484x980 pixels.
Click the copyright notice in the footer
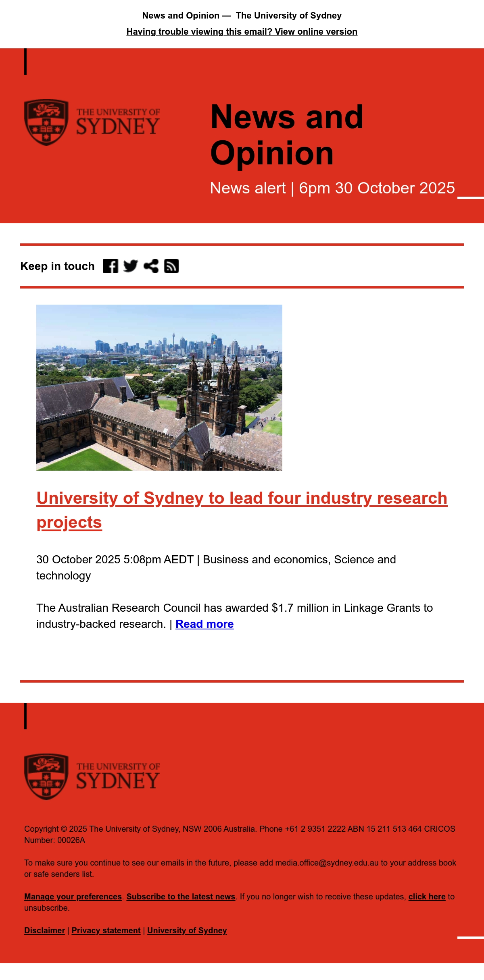pos(240,835)
